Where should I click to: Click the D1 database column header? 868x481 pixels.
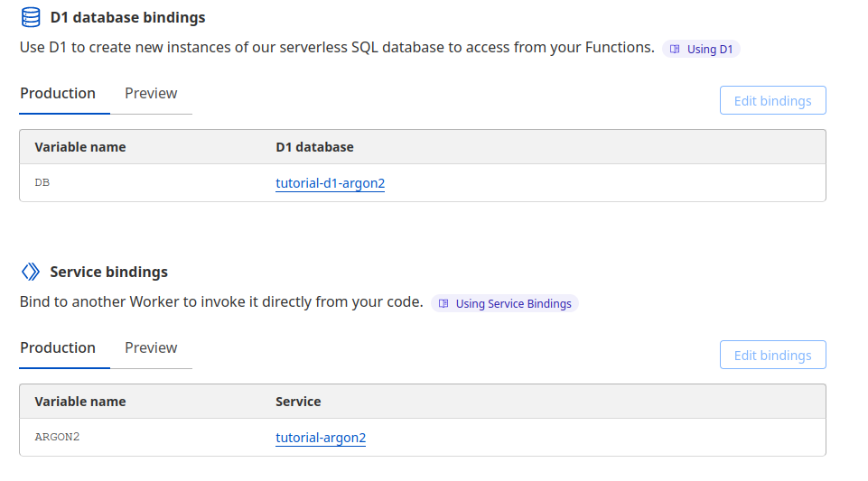[314, 147]
